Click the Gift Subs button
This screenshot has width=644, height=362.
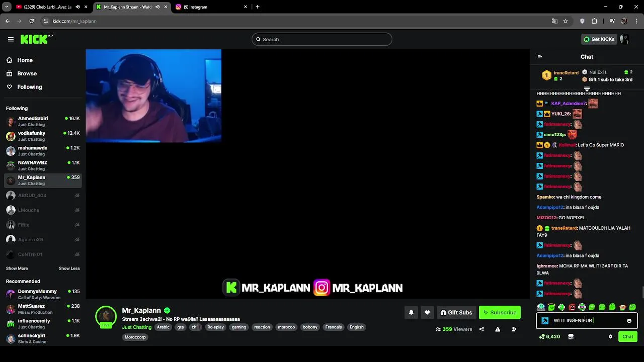[456, 313]
